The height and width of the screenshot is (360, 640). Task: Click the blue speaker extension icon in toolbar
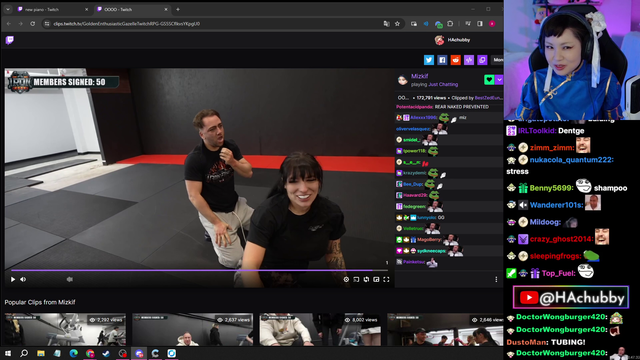[426, 24]
